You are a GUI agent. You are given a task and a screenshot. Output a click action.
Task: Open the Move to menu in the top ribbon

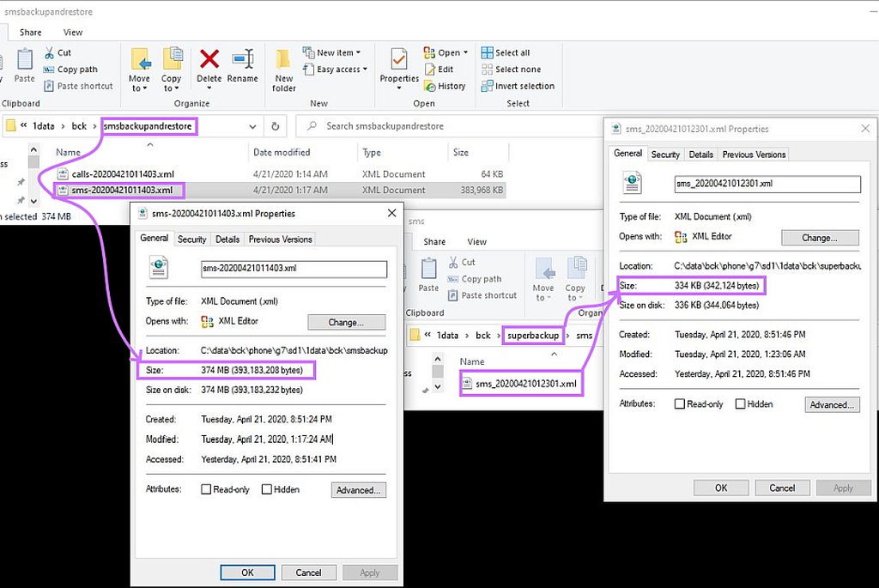tap(139, 70)
